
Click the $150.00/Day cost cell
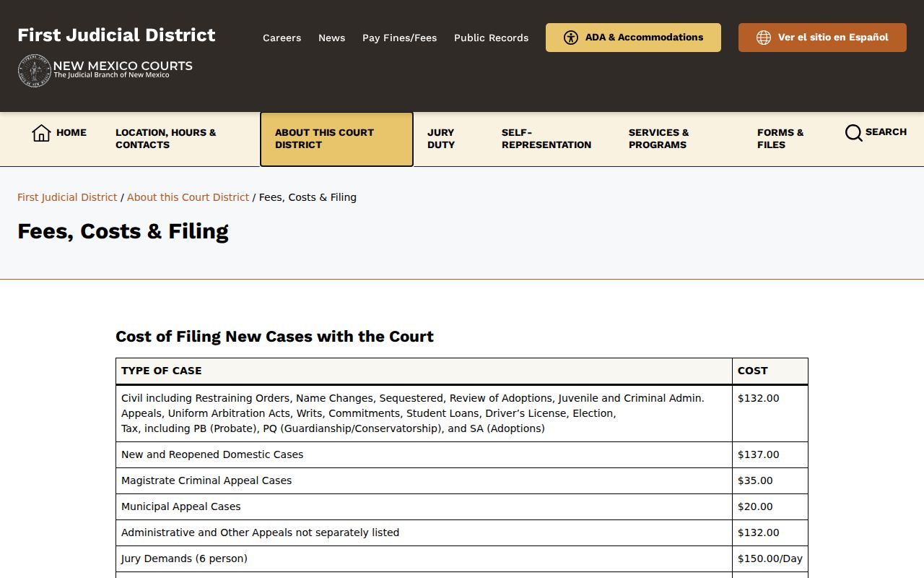[770, 558]
